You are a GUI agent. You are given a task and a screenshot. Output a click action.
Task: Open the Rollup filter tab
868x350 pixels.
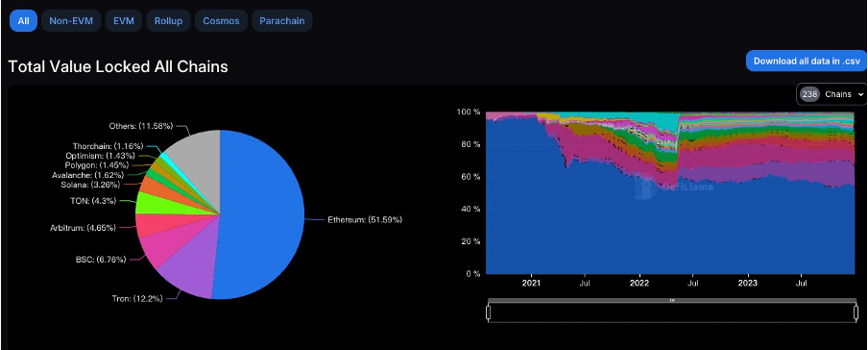(x=168, y=21)
